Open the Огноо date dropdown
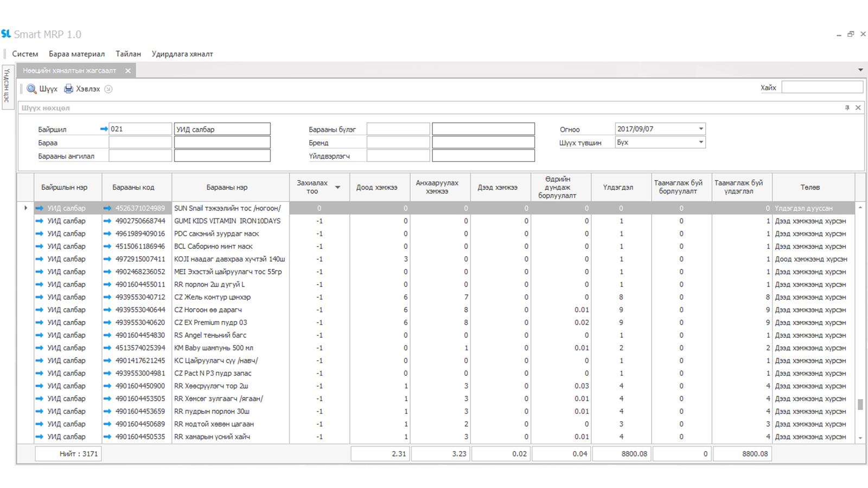Viewport: 868px width, 488px height. point(701,129)
